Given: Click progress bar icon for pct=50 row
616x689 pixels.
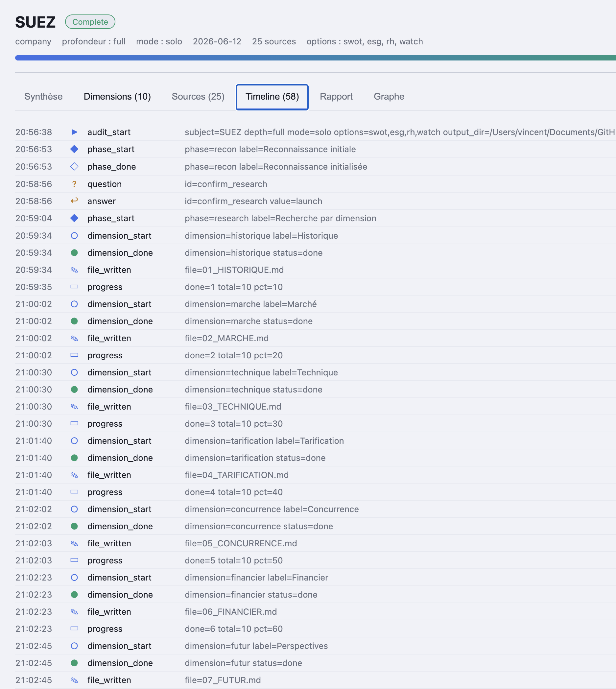Looking at the screenshot, I should (75, 560).
